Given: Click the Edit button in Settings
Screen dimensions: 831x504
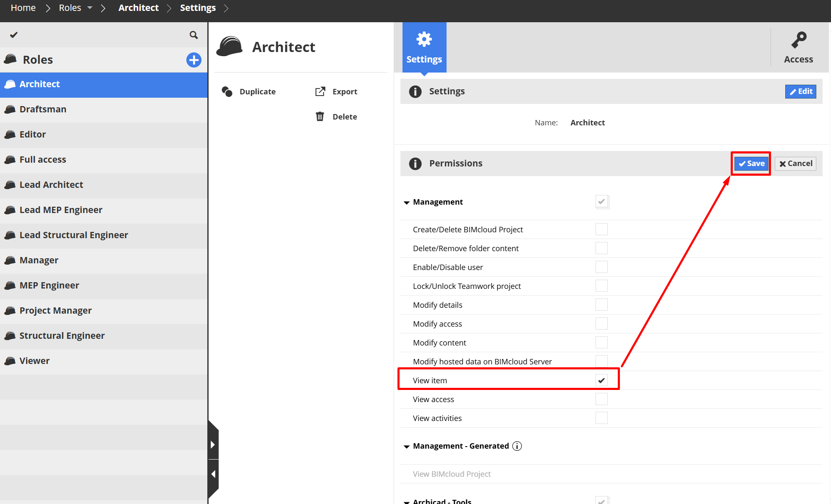Looking at the screenshot, I should click(x=800, y=91).
